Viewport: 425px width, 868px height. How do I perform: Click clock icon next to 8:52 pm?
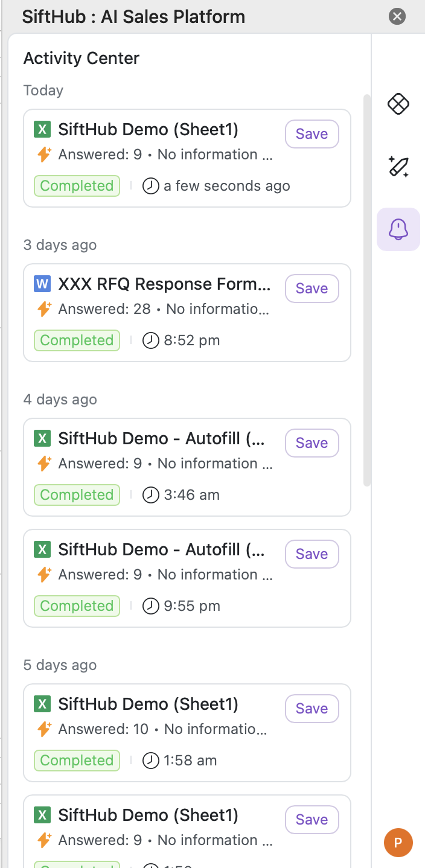click(150, 340)
